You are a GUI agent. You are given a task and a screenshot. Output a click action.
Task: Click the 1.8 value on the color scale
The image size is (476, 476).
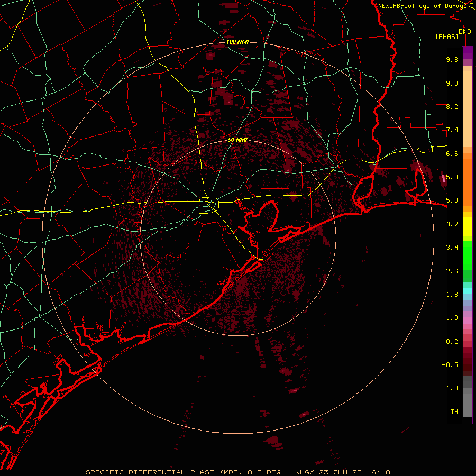click(452, 295)
